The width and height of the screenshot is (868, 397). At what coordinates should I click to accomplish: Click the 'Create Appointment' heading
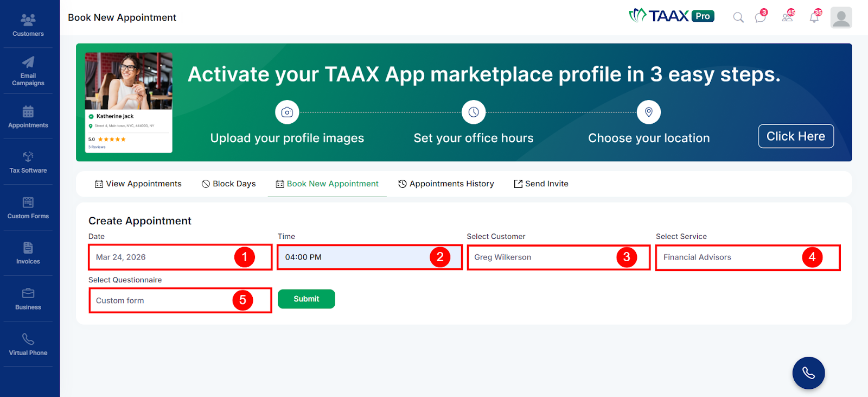(x=140, y=221)
